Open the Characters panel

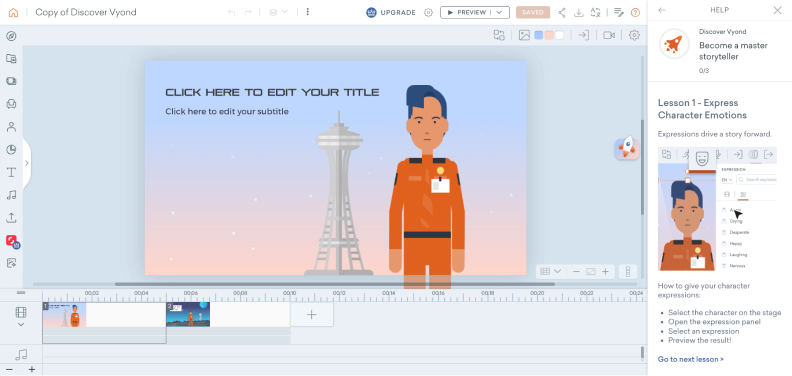[x=11, y=127]
